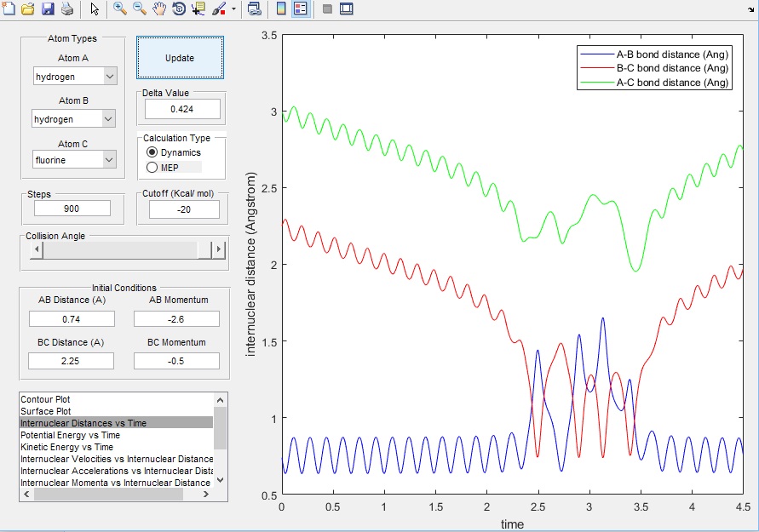759x532 pixels.
Task: Select the Zoom Out tool
Action: click(x=140, y=9)
